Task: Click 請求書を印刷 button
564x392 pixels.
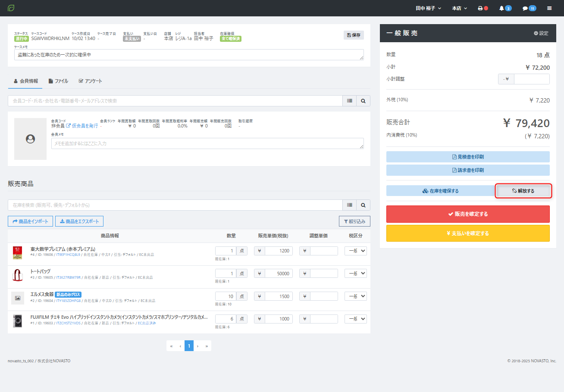Action: tap(468, 170)
